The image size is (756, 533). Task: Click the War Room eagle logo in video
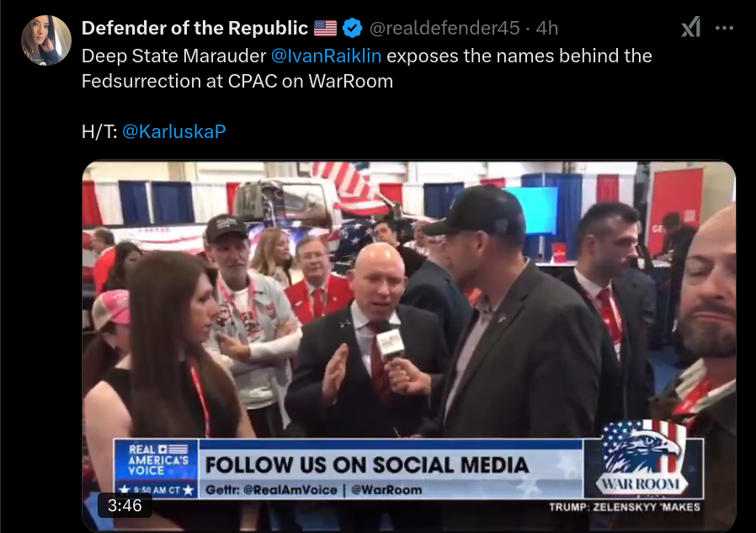[642, 458]
